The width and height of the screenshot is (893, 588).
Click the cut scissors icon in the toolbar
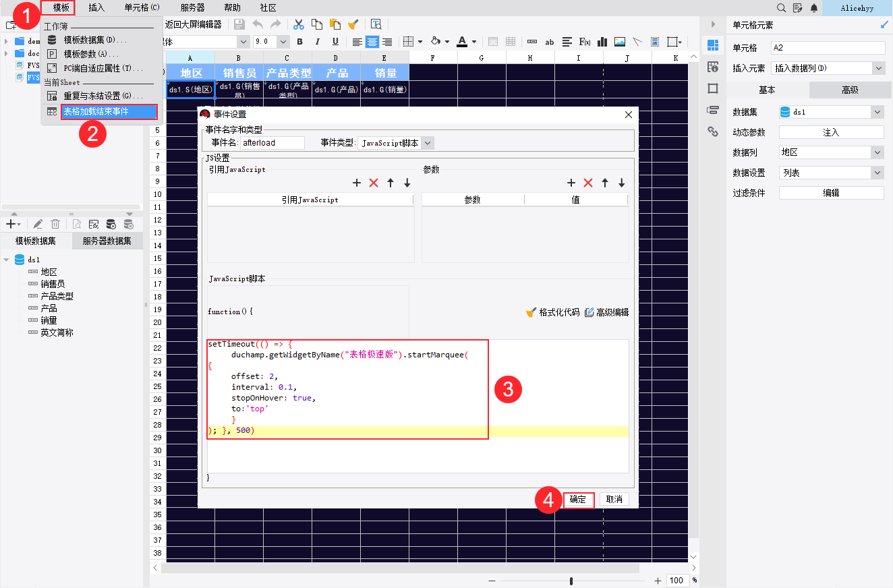tap(299, 24)
